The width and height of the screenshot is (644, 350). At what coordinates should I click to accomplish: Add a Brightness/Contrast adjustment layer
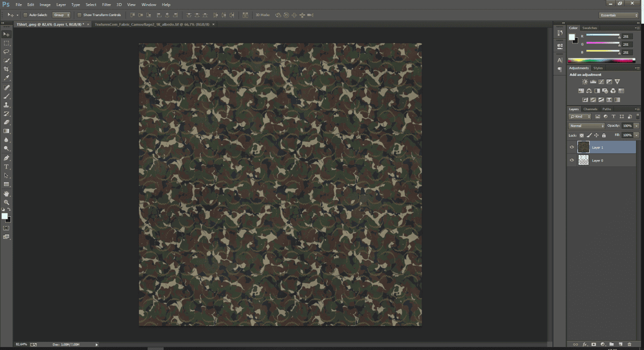(585, 81)
